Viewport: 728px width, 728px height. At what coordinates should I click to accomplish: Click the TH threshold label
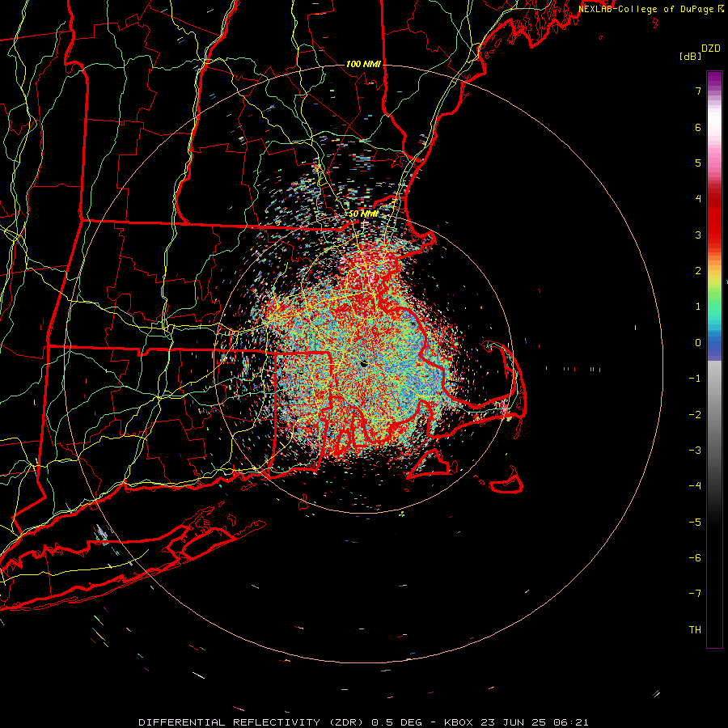pyautogui.click(x=695, y=630)
